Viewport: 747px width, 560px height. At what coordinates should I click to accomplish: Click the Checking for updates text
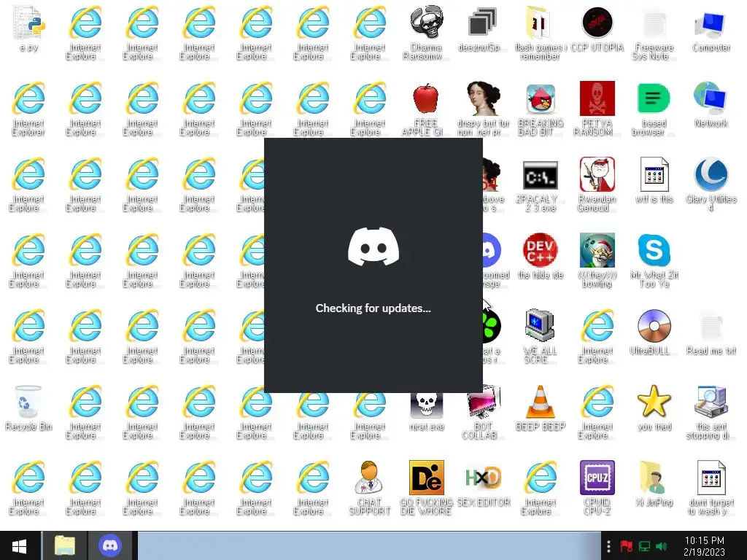pos(373,308)
